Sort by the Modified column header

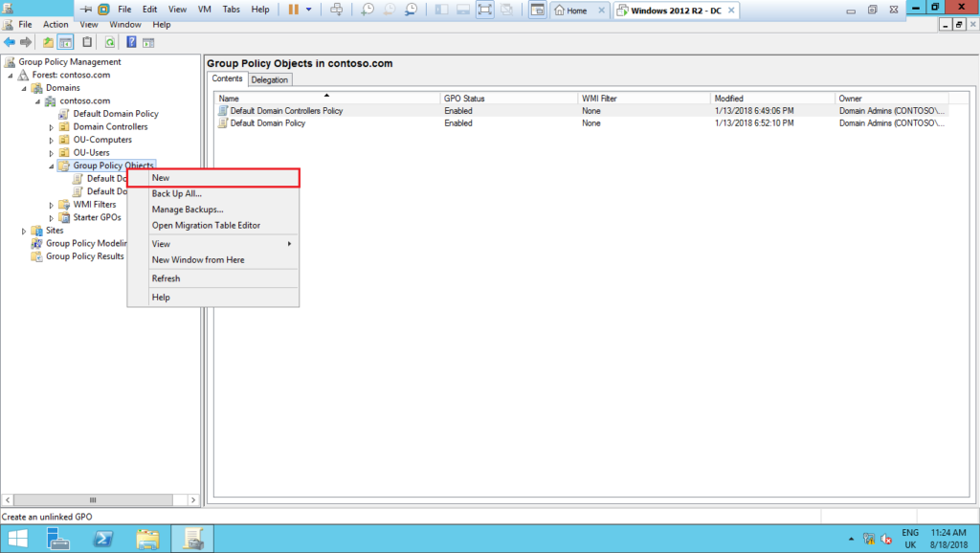click(x=772, y=99)
